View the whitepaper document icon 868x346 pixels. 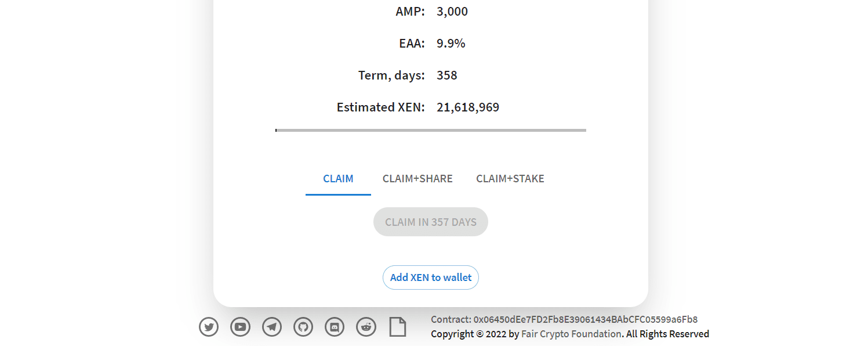(397, 327)
